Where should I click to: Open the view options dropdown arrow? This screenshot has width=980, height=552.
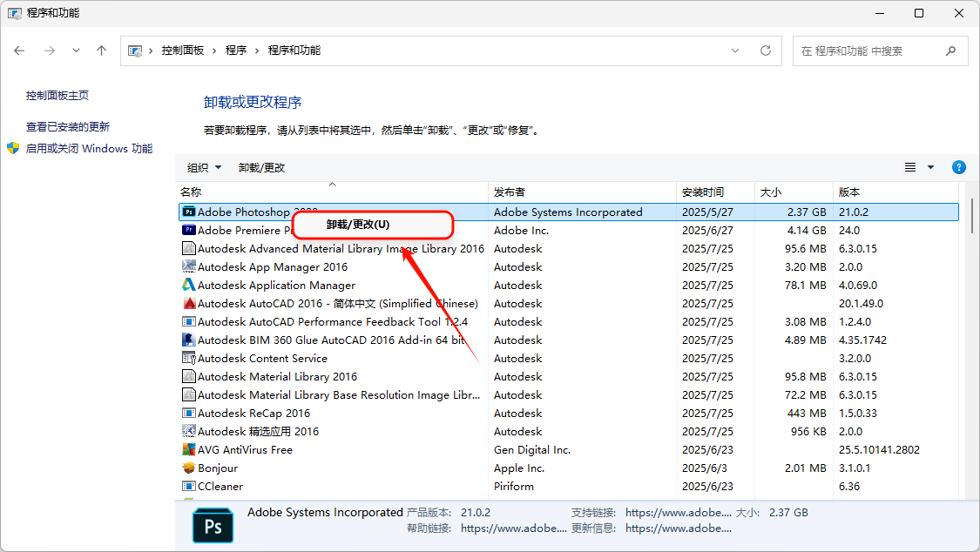pyautogui.click(x=930, y=167)
